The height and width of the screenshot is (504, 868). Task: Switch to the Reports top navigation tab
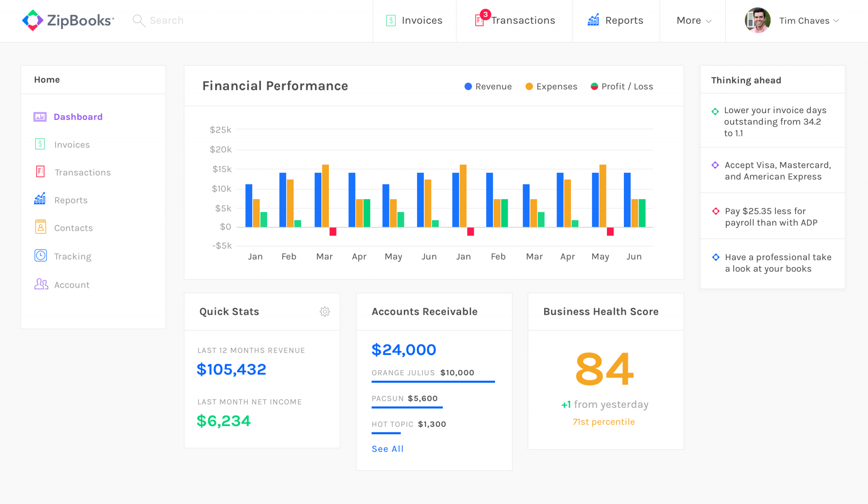[616, 20]
